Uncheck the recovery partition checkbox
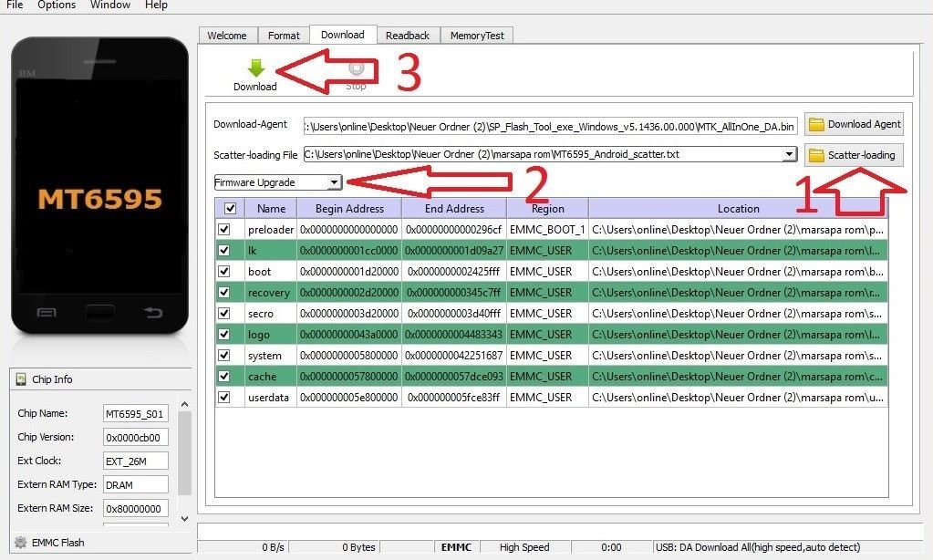This screenshot has width=933, height=560. click(224, 292)
